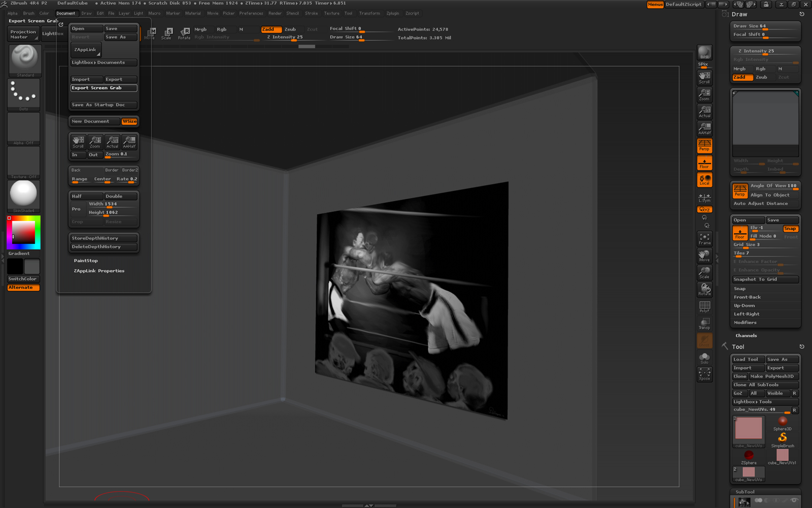Image resolution: width=812 pixels, height=508 pixels.
Task: Toggle the Floor grid icon in right shelf
Action: pos(704,163)
